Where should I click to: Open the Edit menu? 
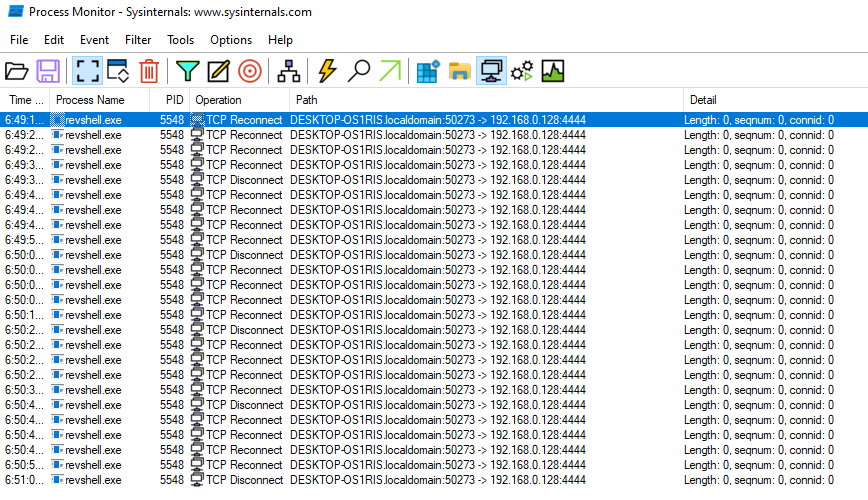tap(54, 40)
